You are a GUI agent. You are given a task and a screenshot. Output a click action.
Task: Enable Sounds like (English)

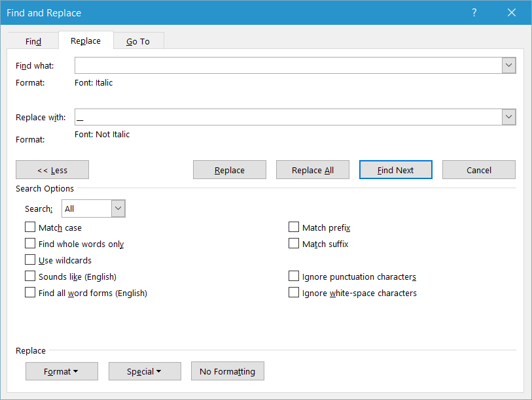(x=29, y=276)
